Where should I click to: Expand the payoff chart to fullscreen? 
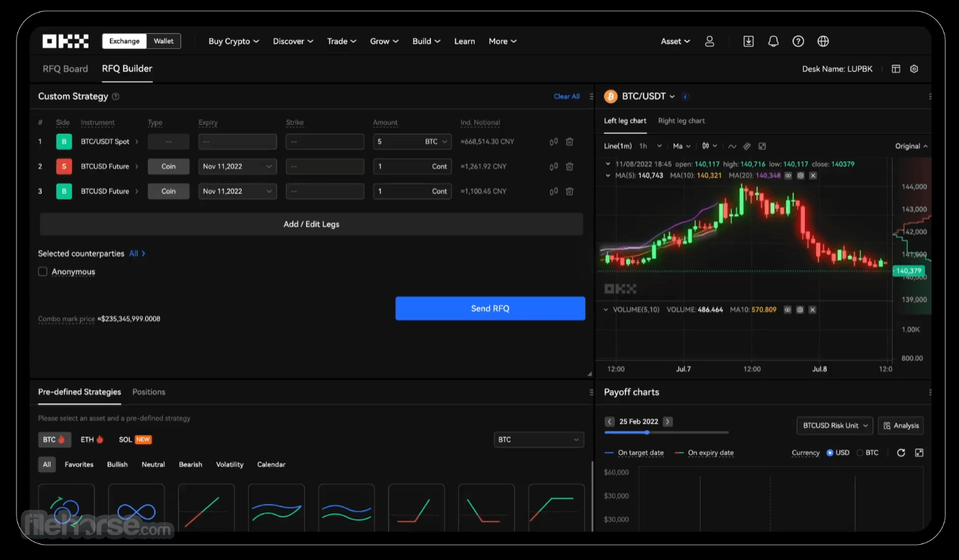919,453
